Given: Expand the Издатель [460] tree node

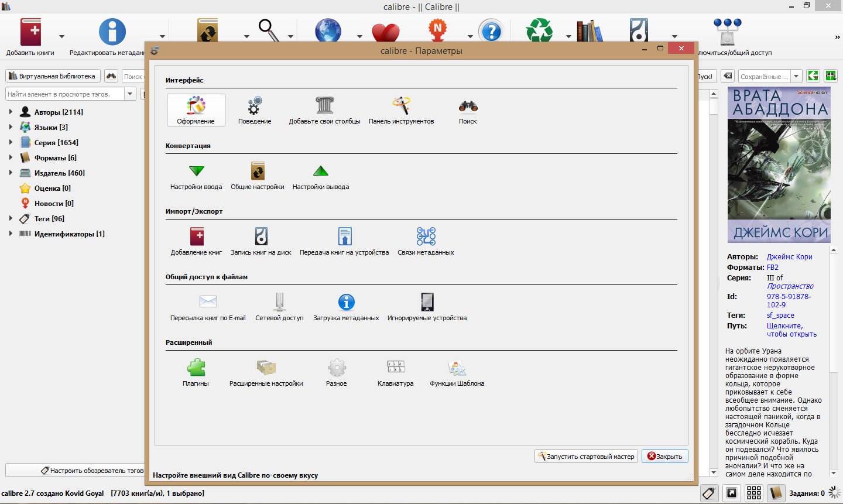Looking at the screenshot, I should coord(11,173).
